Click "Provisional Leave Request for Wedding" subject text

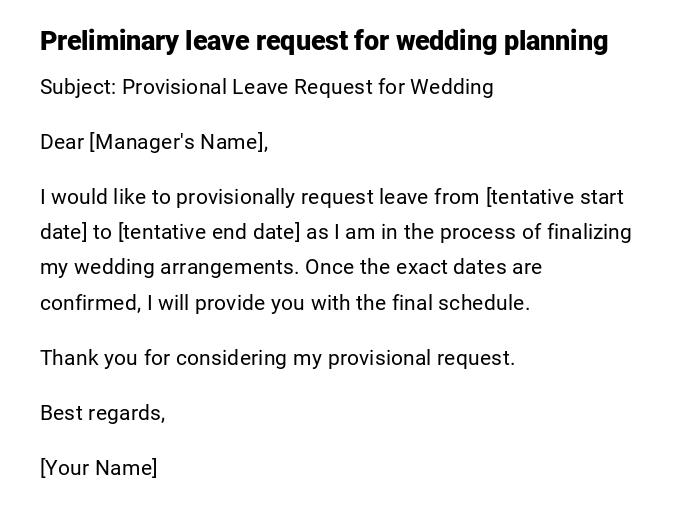(x=308, y=87)
